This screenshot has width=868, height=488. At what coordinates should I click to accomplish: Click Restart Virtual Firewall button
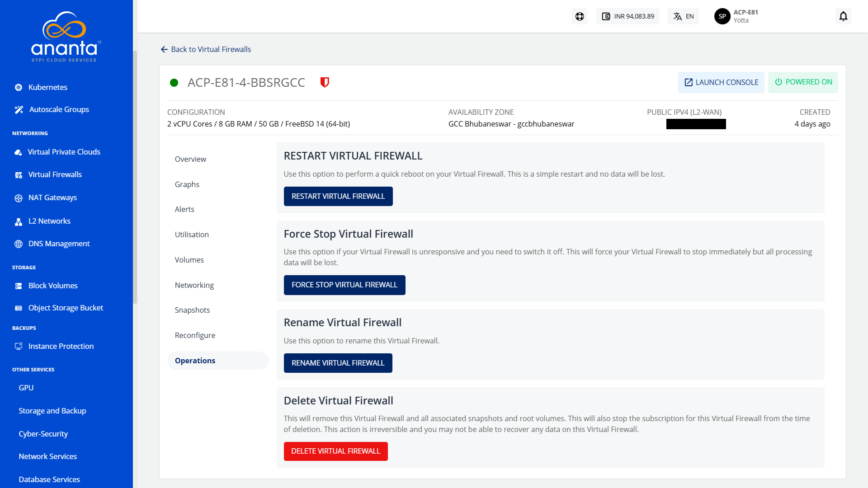(338, 196)
